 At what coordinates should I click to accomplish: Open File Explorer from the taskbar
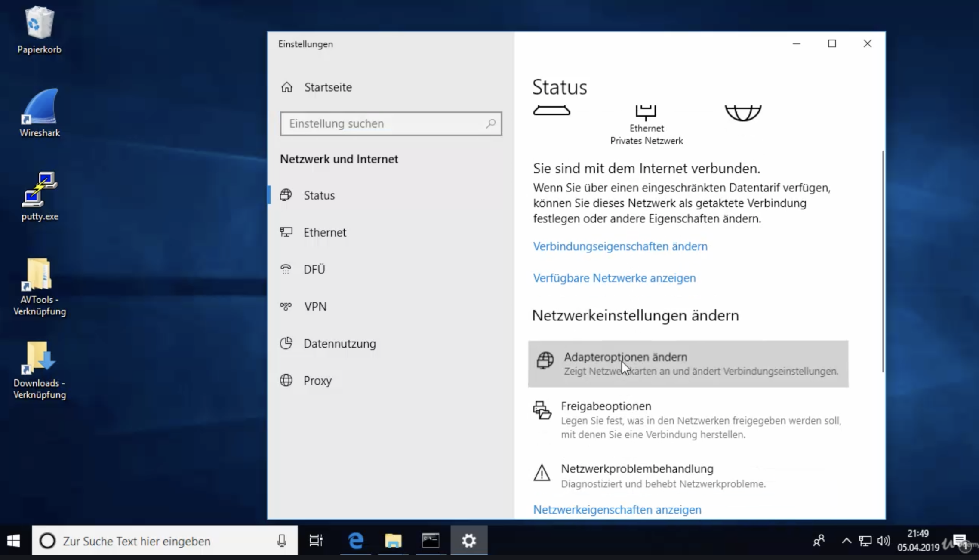393,541
